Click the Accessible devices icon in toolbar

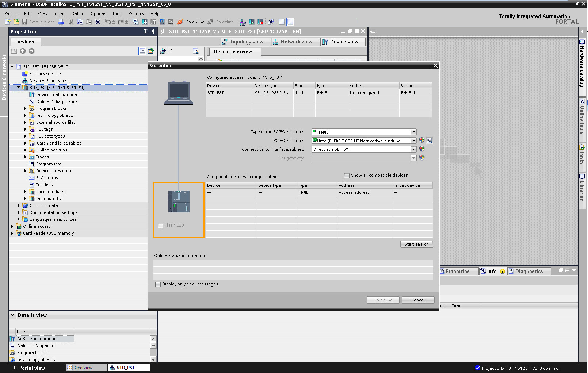(x=243, y=22)
